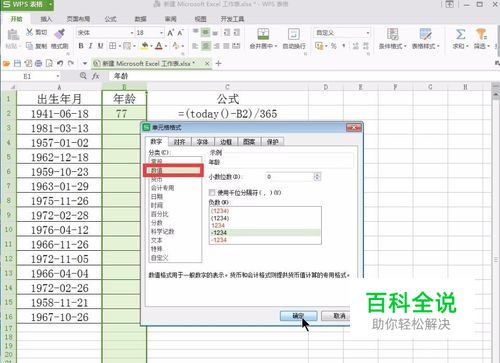
Task: Switch to the 字体 tab in the dialog
Action: [202, 142]
